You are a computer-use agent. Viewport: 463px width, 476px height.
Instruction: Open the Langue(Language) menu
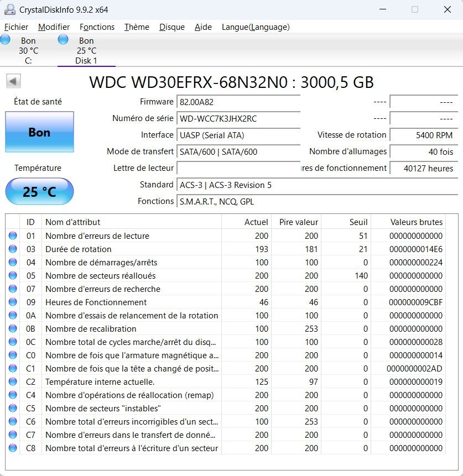pyautogui.click(x=256, y=27)
